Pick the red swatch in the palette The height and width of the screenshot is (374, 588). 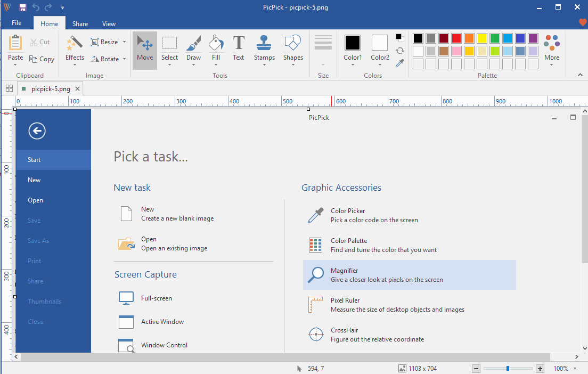pos(456,38)
